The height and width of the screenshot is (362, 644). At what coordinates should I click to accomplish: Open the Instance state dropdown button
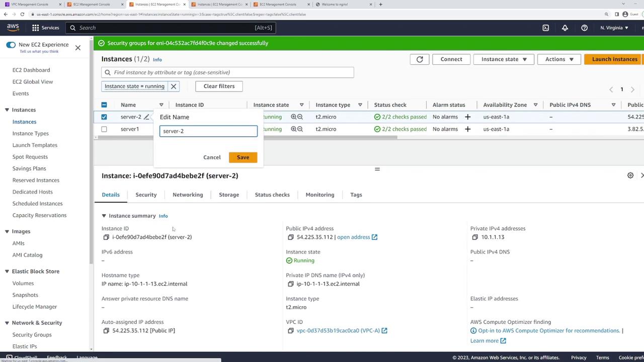pyautogui.click(x=504, y=59)
